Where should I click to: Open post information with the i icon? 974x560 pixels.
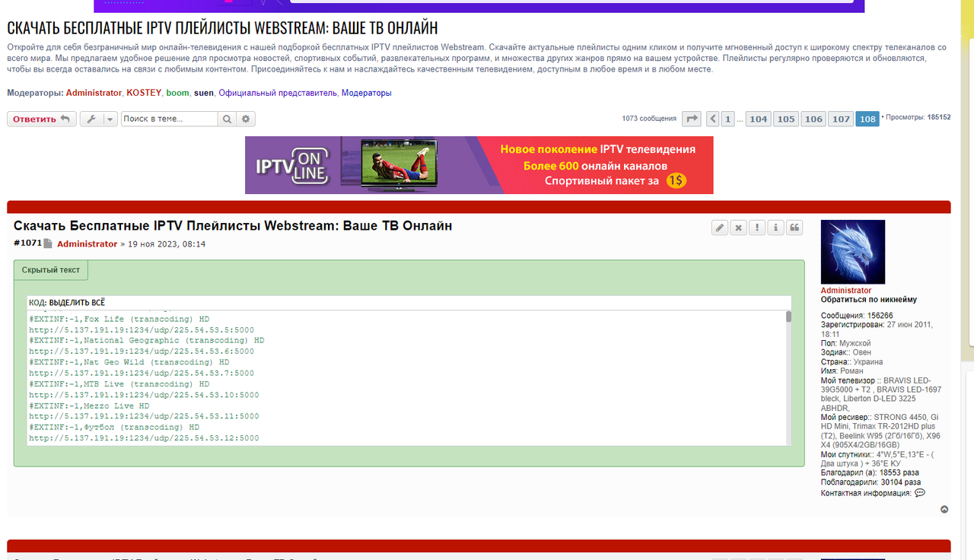(x=775, y=227)
